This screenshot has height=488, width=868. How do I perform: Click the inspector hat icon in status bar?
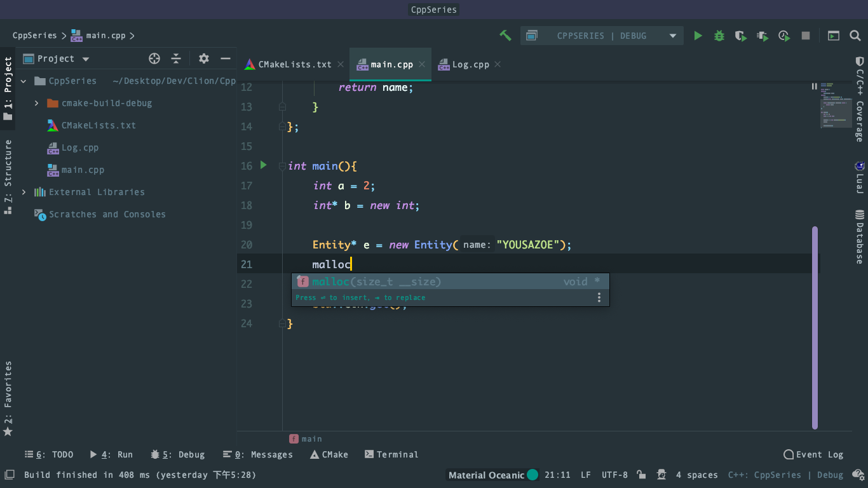pyautogui.click(x=661, y=475)
